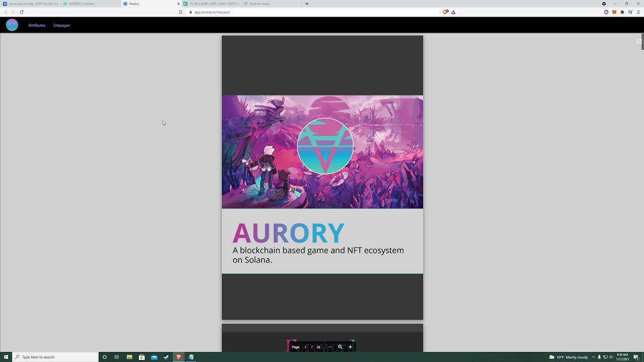Bookmark this page with the bookmark icon
This screenshot has height=362, width=644.
pyautogui.click(x=181, y=12)
